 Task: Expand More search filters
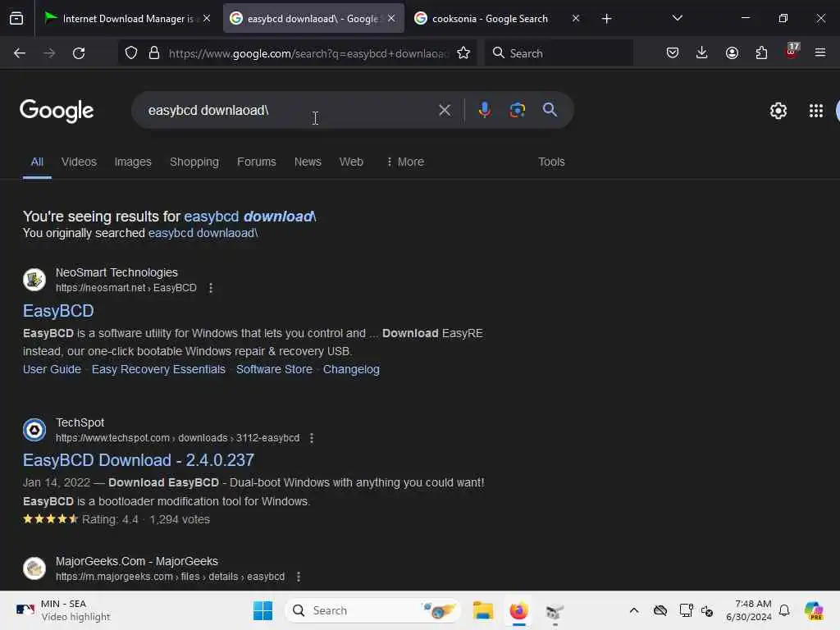click(405, 162)
